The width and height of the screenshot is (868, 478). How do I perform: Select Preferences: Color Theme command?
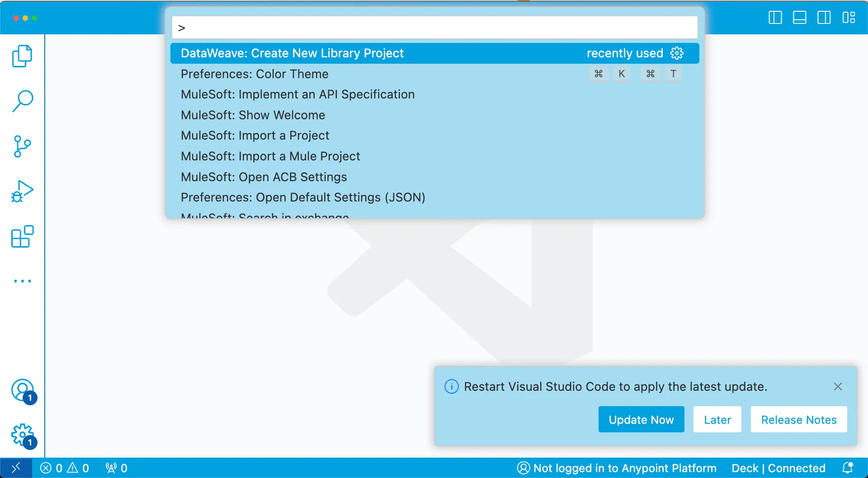pos(435,74)
